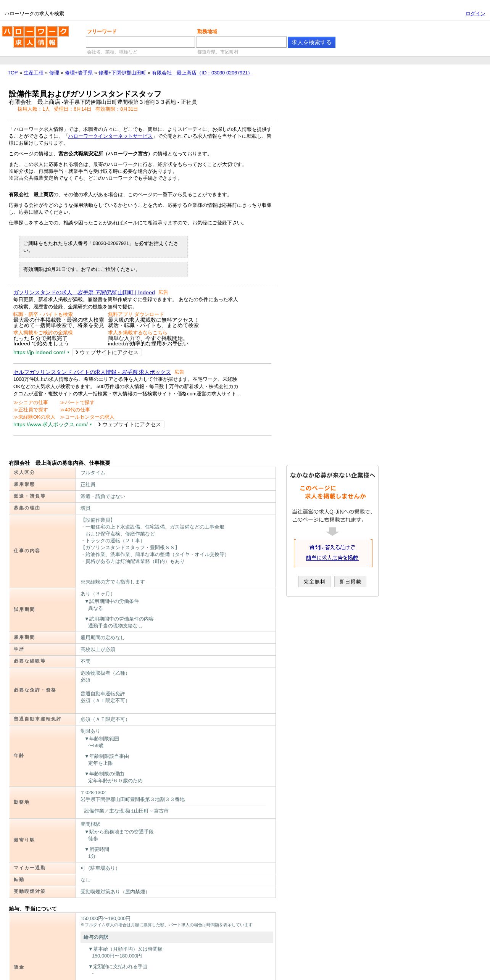Click the text 採用人数：1人

pos(34,109)
